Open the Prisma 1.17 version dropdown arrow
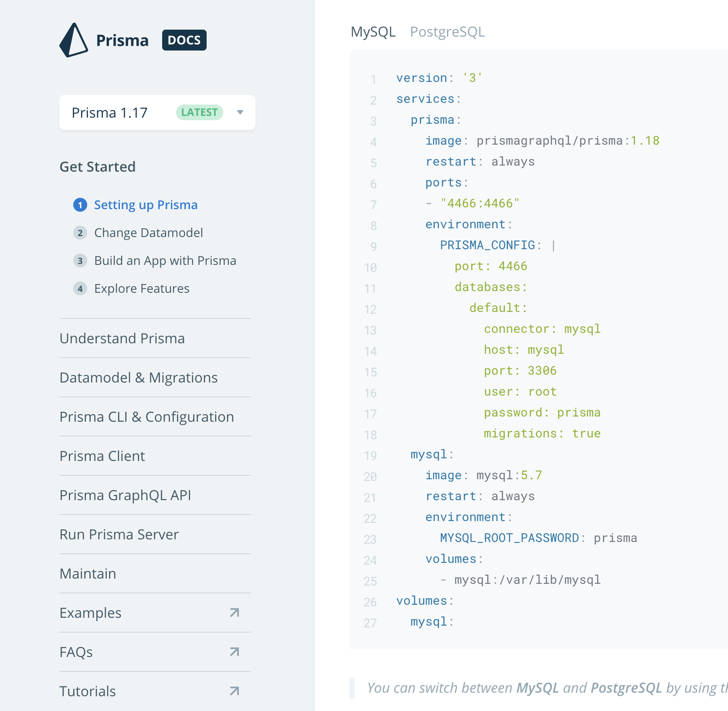The image size is (728, 711). tap(240, 112)
